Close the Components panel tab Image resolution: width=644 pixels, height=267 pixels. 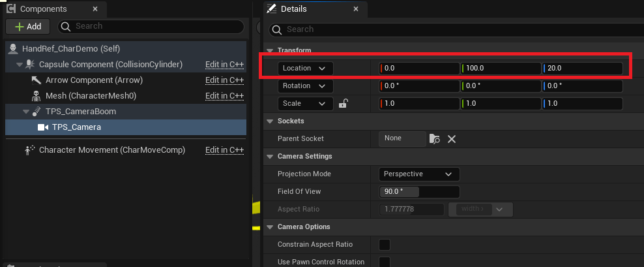pos(95,9)
